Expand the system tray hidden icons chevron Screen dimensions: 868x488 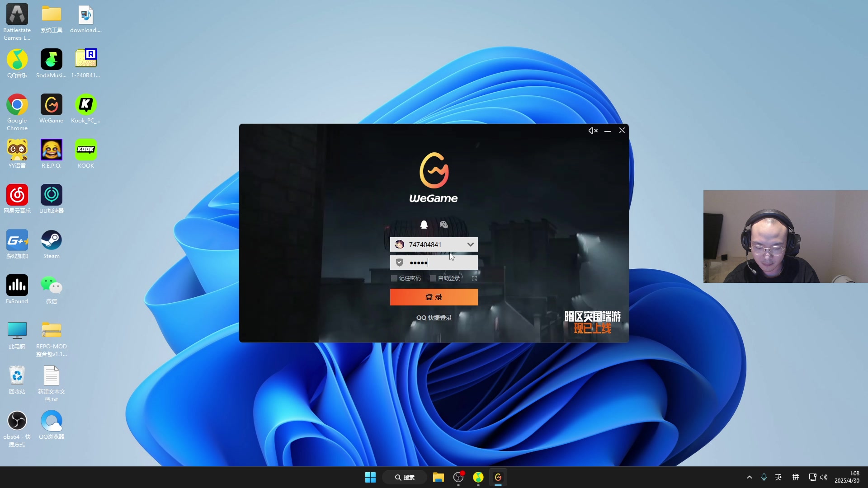[x=750, y=477]
